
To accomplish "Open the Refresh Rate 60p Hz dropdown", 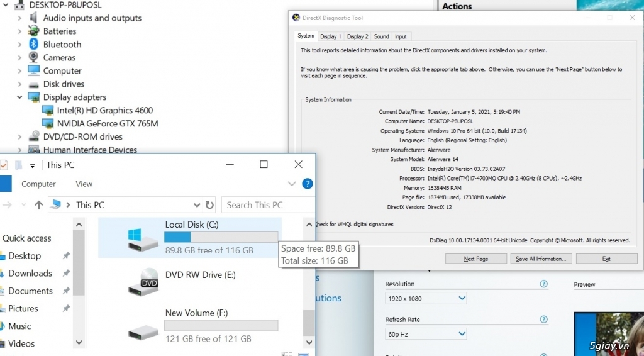I will 462,334.
